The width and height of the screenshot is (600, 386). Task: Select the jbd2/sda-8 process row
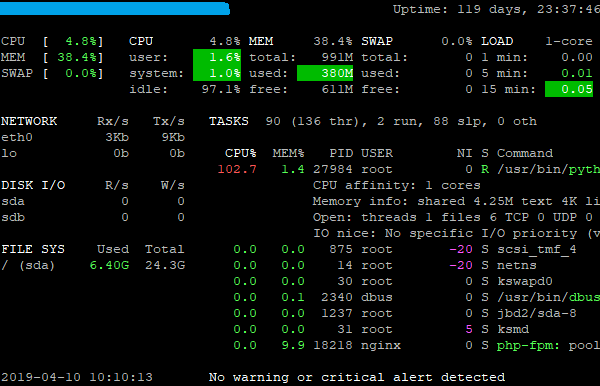[405, 314]
